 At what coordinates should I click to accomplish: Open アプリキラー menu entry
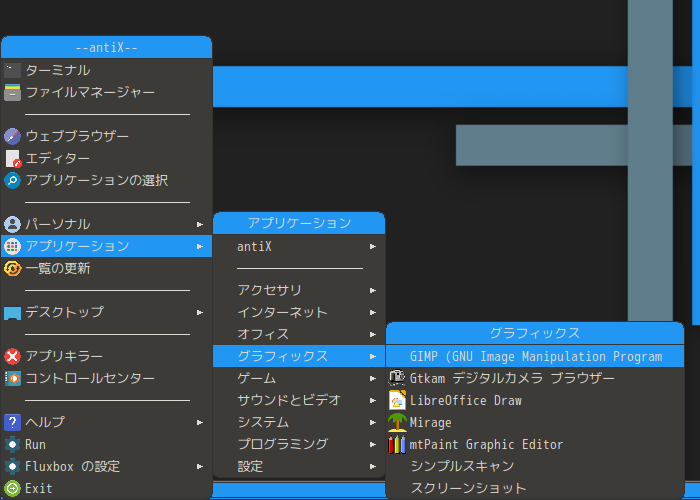pos(106,356)
